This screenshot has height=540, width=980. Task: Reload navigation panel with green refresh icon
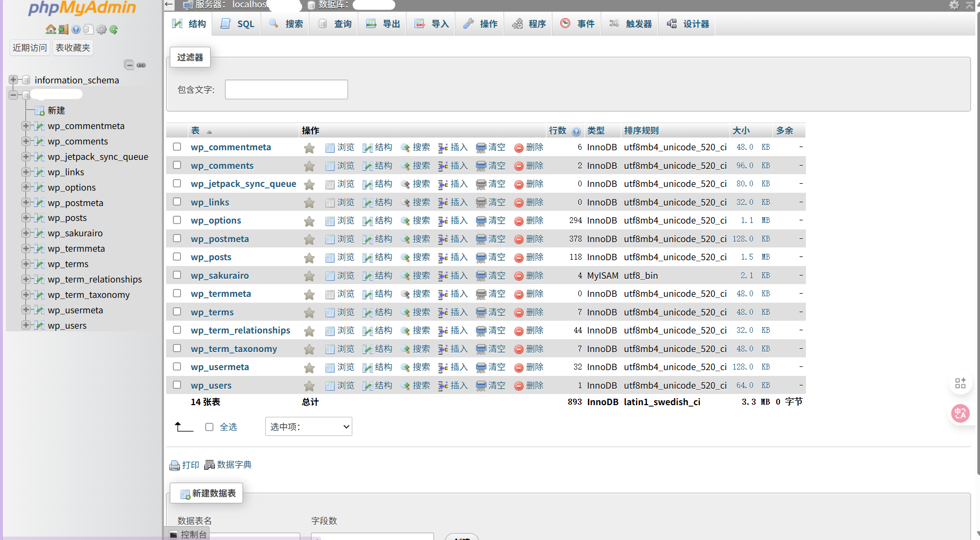(x=114, y=29)
